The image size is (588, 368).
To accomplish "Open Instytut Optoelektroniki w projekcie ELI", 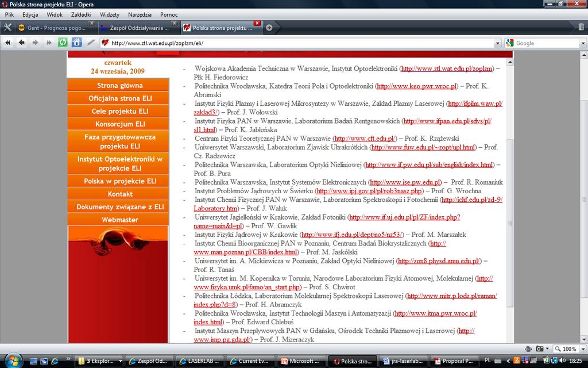I will (x=119, y=163).
